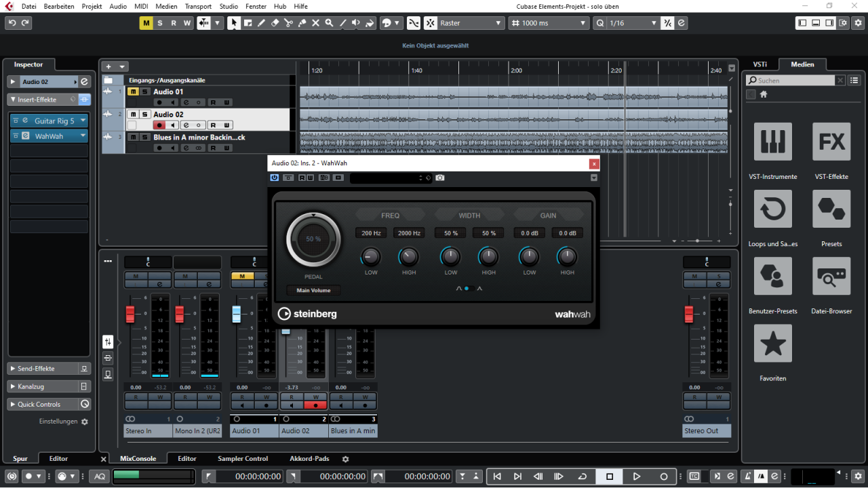Screen dimensions: 868x488
Task: Open the Datei menu
Action: (x=29, y=6)
